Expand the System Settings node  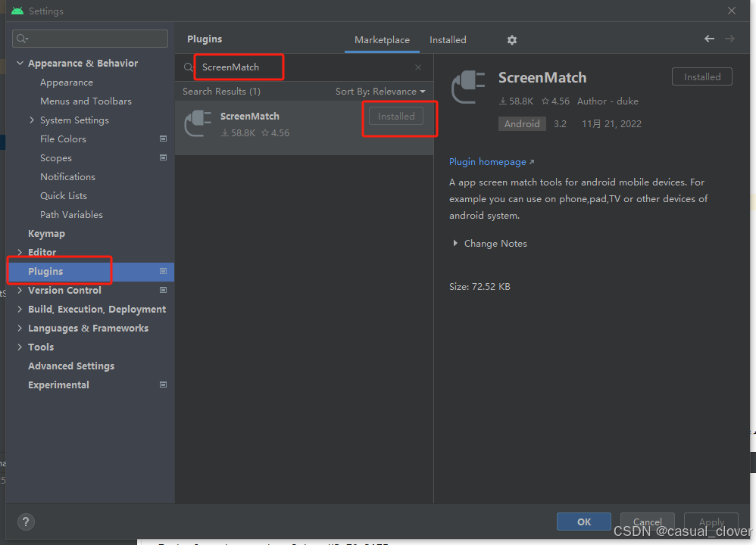[x=32, y=120]
